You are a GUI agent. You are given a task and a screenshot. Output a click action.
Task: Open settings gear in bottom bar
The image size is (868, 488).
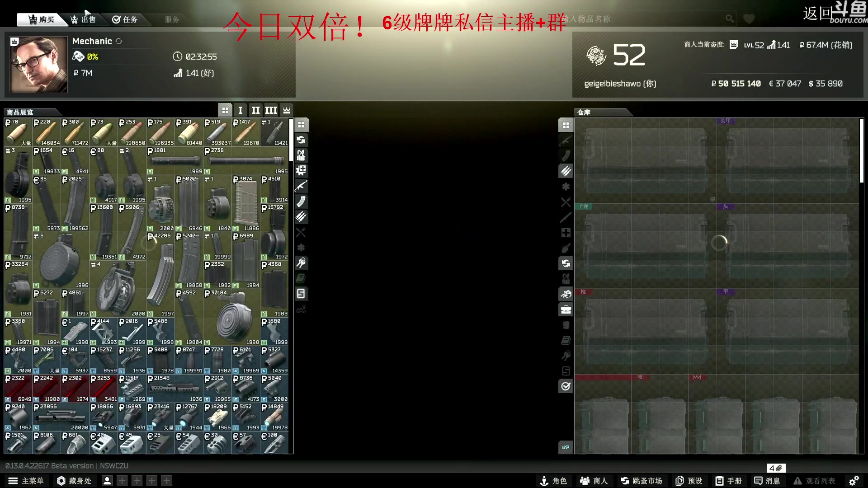pyautogui.click(x=854, y=481)
